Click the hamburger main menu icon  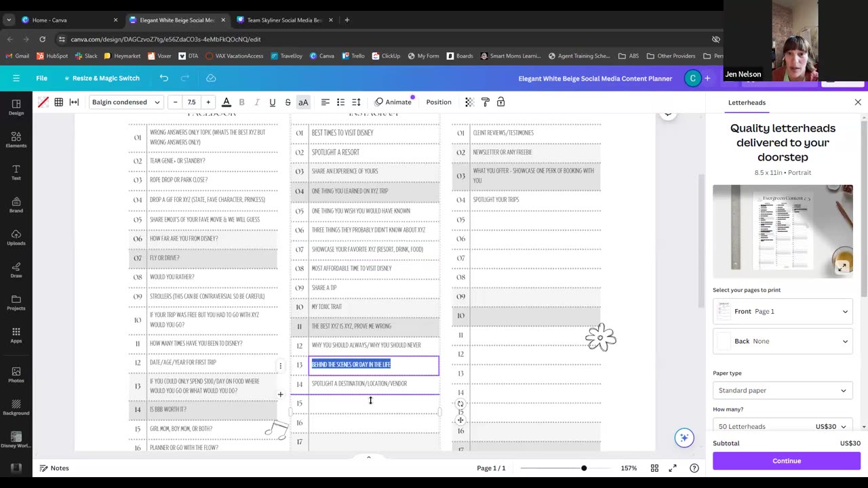tap(16, 78)
